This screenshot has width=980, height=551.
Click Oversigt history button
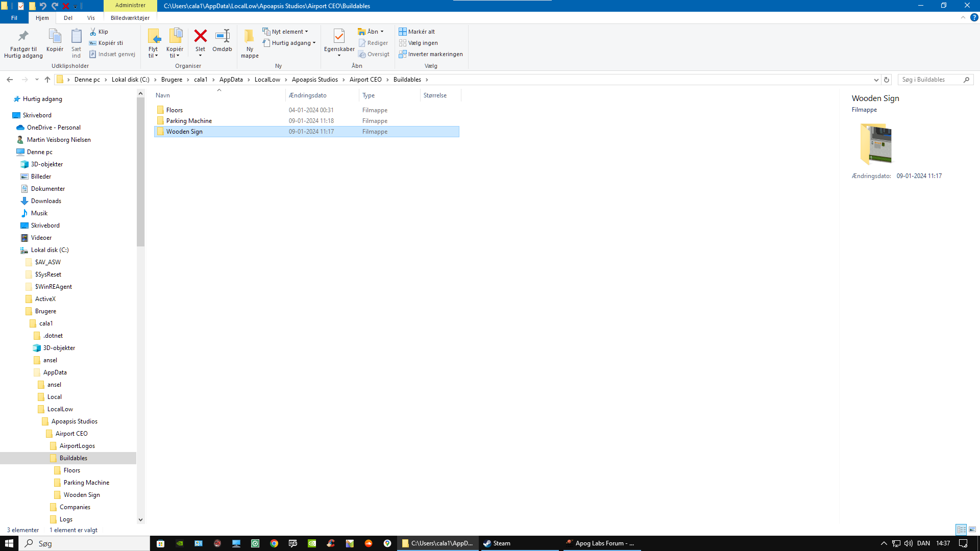pyautogui.click(x=374, y=54)
